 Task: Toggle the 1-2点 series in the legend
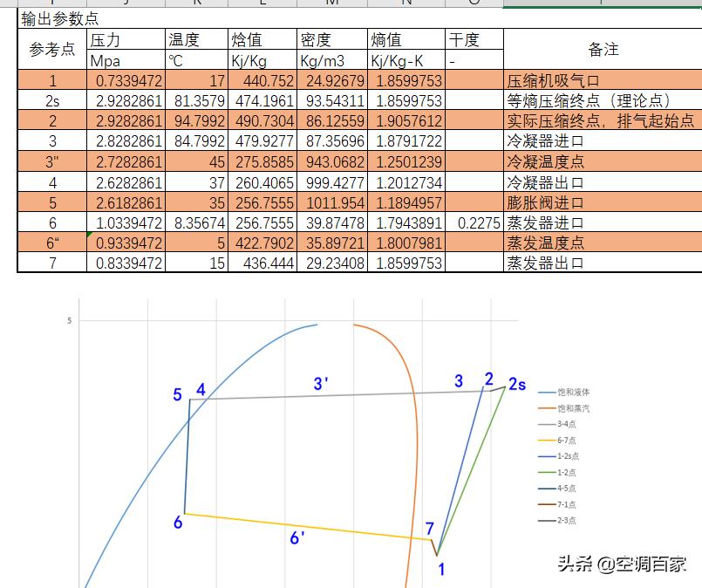point(558,471)
